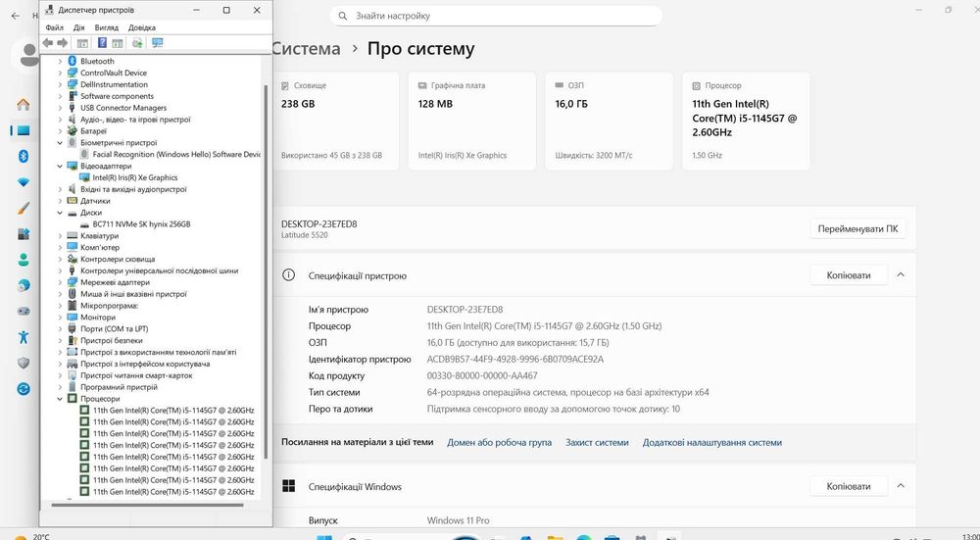
Task: Click Device Manager horizontal scrollbar
Action: click(x=148, y=505)
